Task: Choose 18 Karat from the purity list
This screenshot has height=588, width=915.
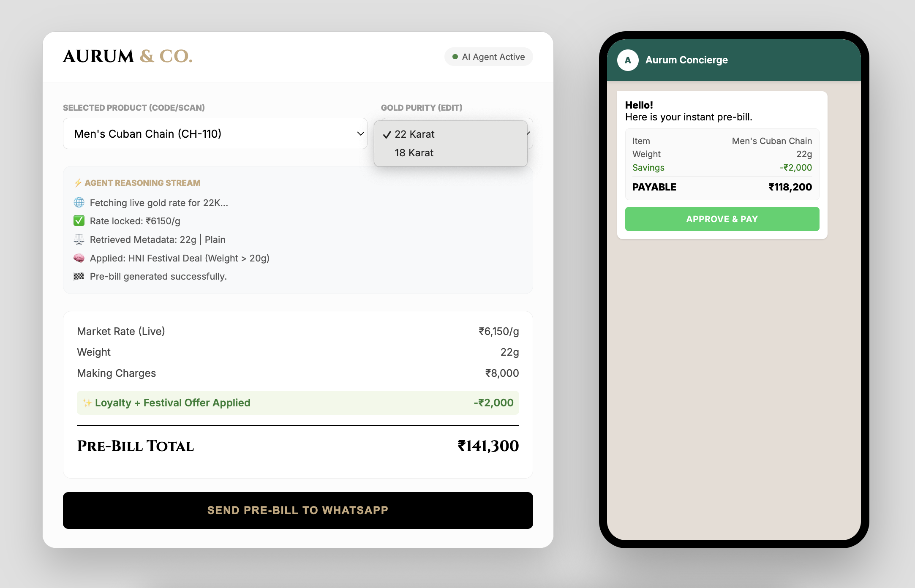Action: 414,153
